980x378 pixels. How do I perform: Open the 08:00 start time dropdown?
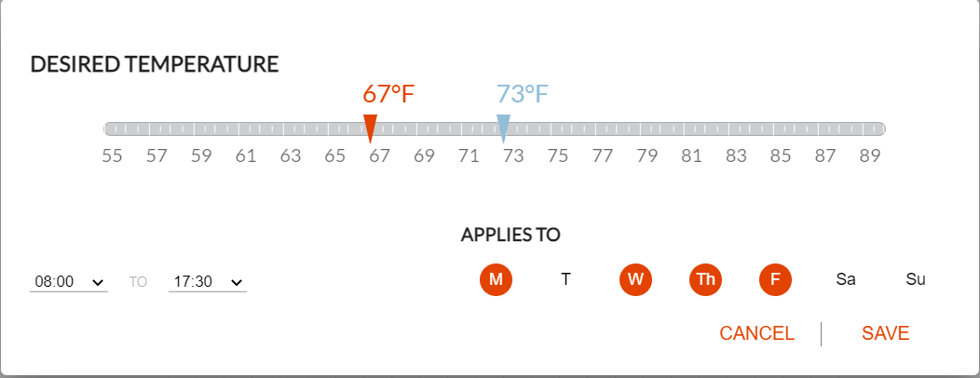point(69,282)
